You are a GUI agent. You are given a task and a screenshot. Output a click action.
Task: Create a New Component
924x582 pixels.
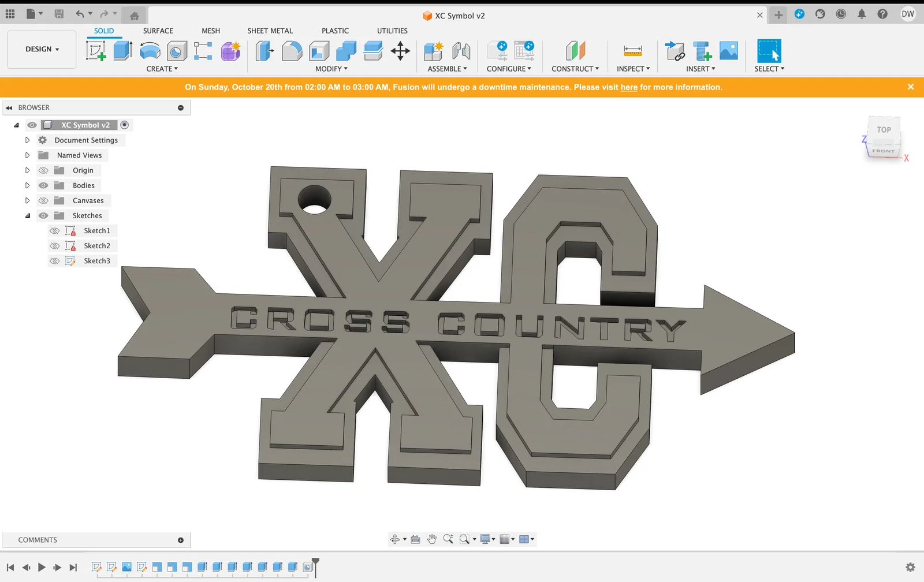pos(433,51)
